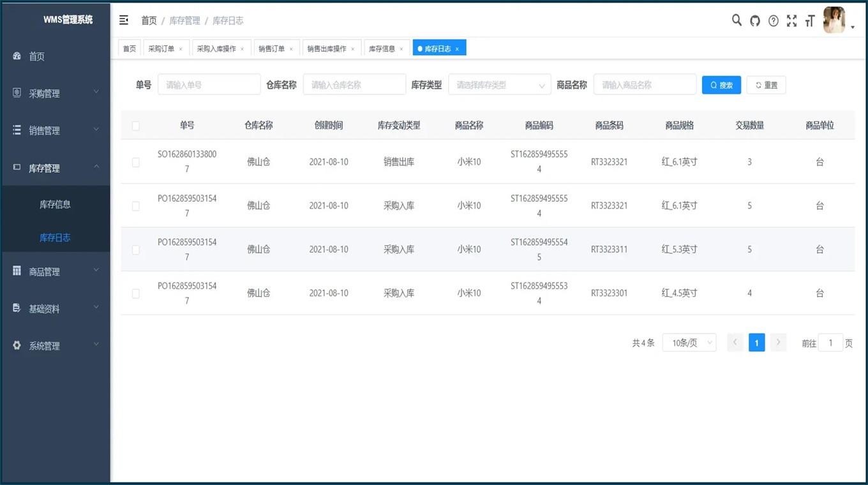Open the header search magnifier icon
The image size is (868, 485).
coord(737,20)
